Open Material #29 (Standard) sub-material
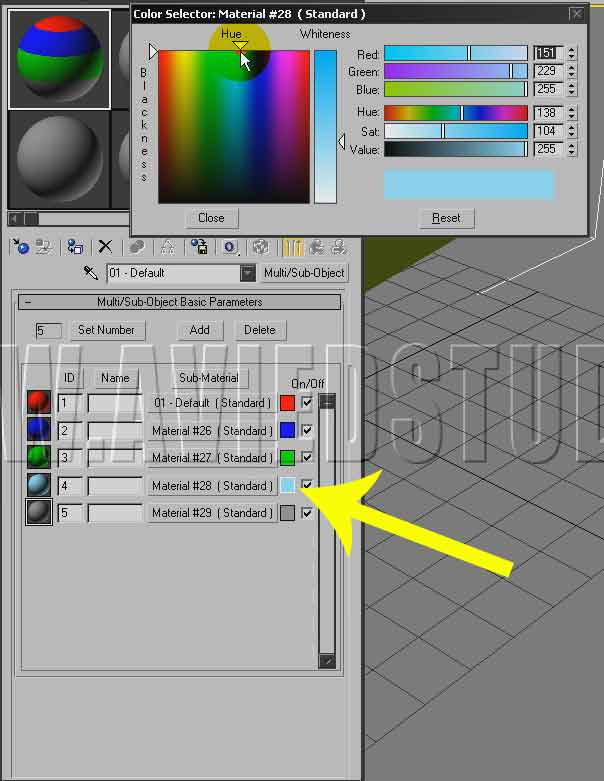 [212, 513]
